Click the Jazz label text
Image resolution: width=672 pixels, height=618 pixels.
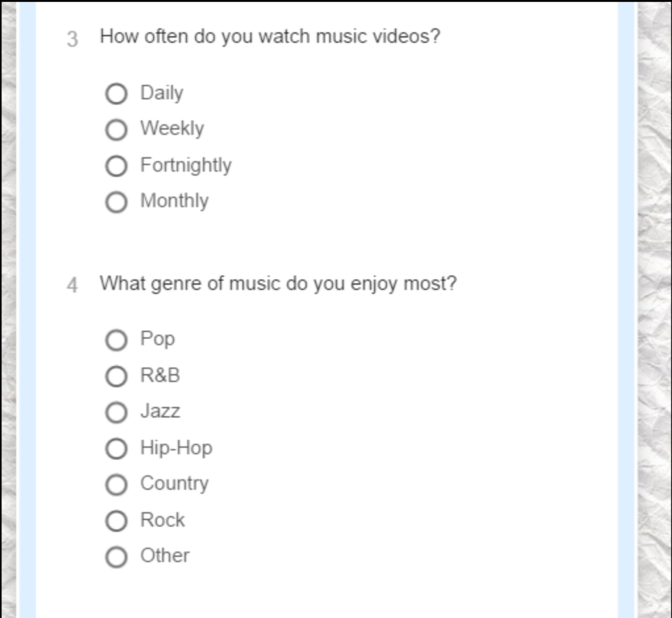[160, 411]
